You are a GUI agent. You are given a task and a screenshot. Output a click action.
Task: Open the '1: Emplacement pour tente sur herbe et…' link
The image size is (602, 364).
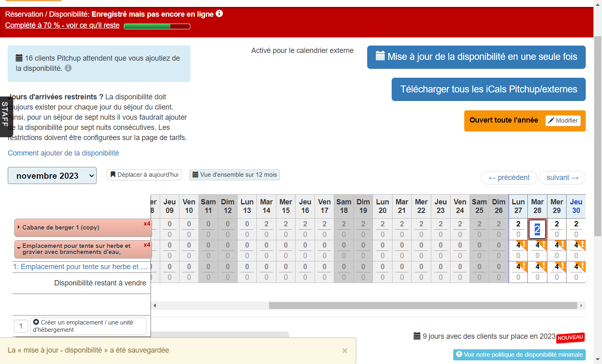80,267
